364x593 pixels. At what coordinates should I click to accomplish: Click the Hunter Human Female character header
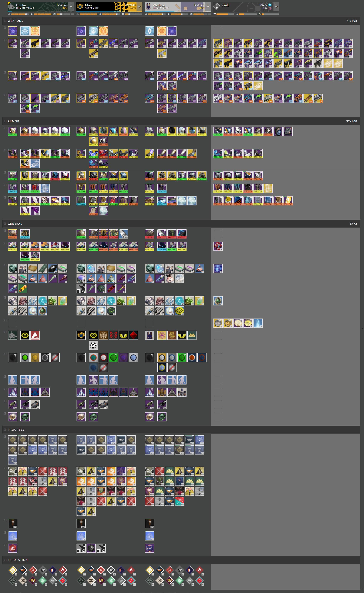pos(38,7)
